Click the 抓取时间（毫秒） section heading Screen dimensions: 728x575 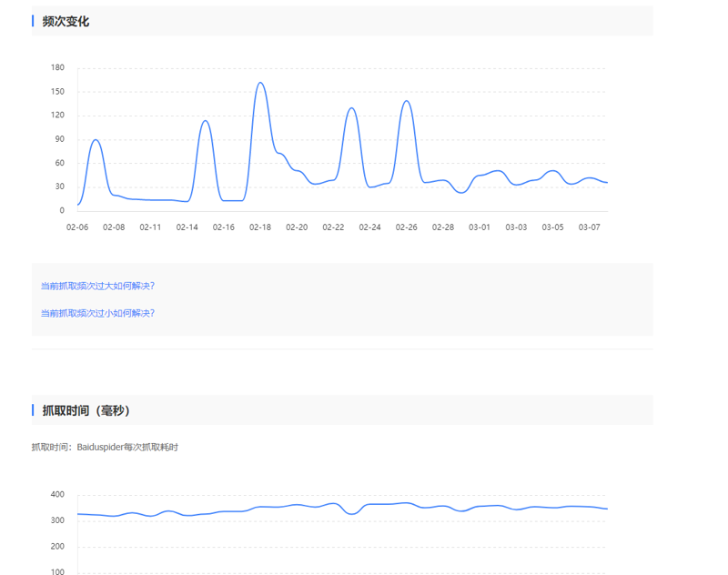pos(86,410)
